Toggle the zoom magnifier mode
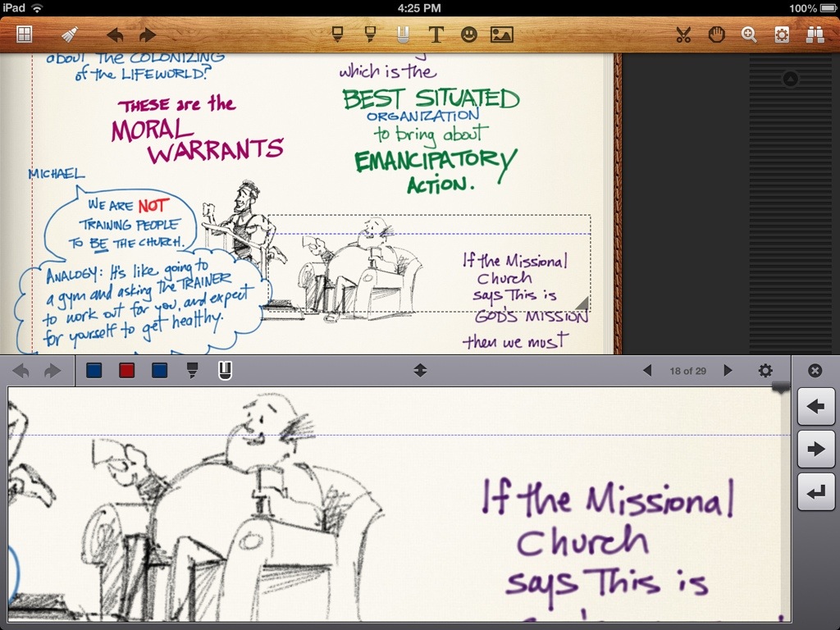The height and width of the screenshot is (630, 840). (x=749, y=34)
